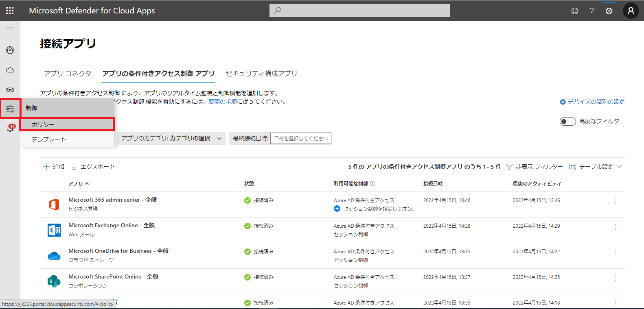Click the 追加 button
644x309 pixels.
54,167
